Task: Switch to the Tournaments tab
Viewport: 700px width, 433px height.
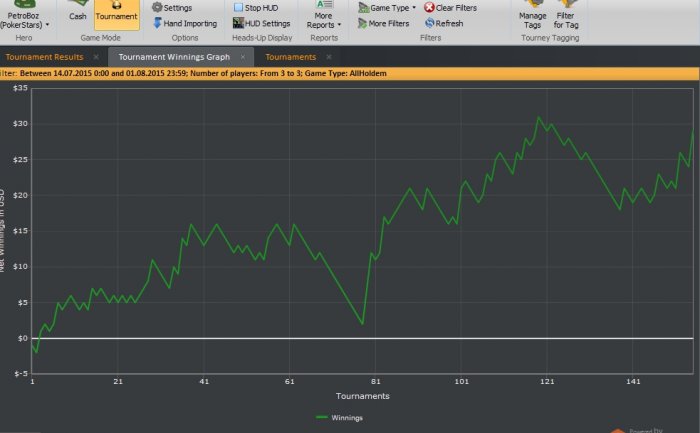Action: pyautogui.click(x=291, y=57)
